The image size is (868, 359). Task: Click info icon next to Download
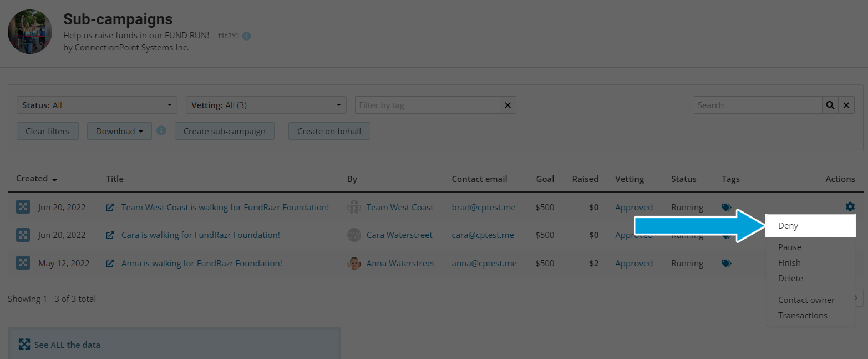click(161, 131)
